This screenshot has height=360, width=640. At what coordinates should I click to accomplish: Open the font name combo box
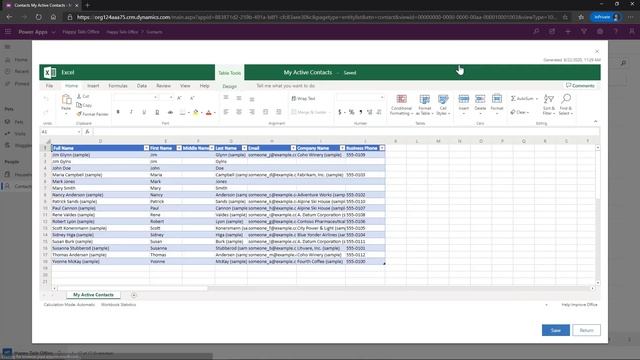pos(136,98)
